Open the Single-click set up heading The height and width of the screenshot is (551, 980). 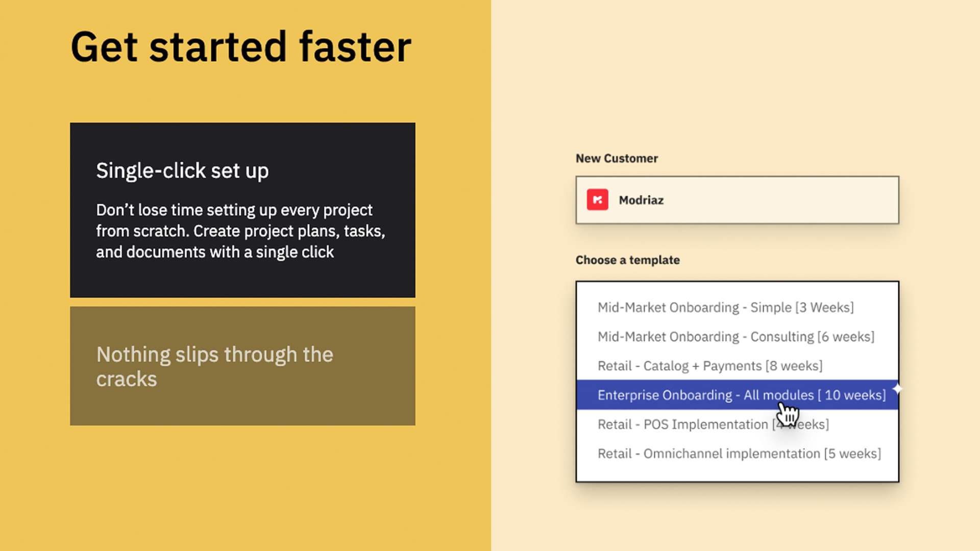182,171
